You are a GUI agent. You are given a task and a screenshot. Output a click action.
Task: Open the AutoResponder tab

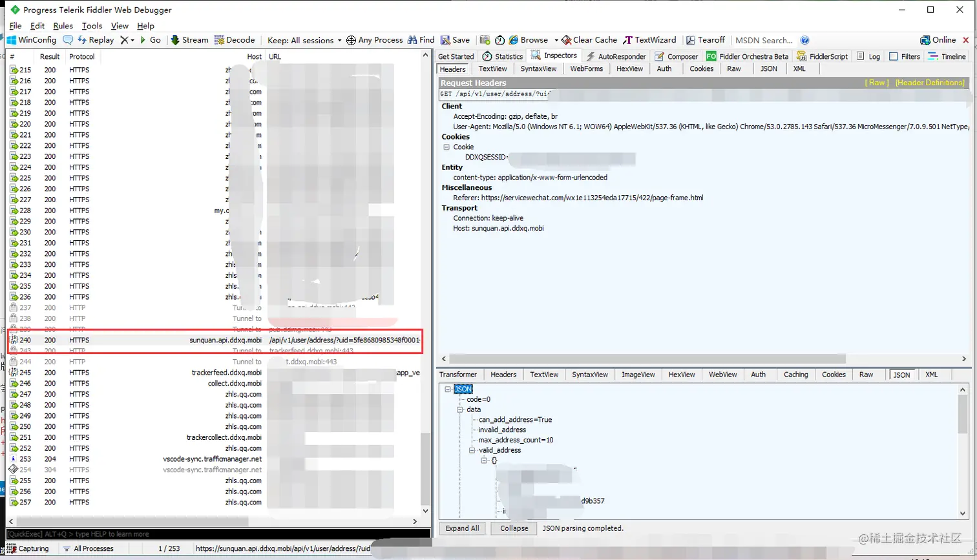coord(616,56)
